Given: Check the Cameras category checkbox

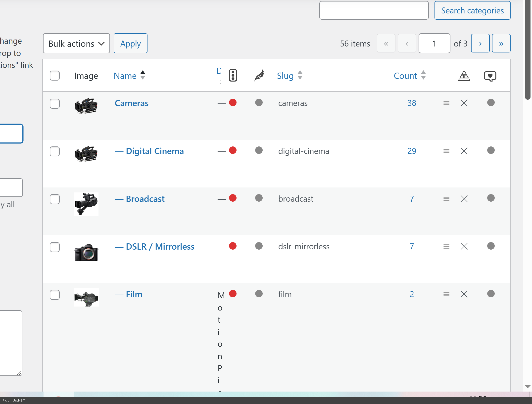Looking at the screenshot, I should [55, 103].
